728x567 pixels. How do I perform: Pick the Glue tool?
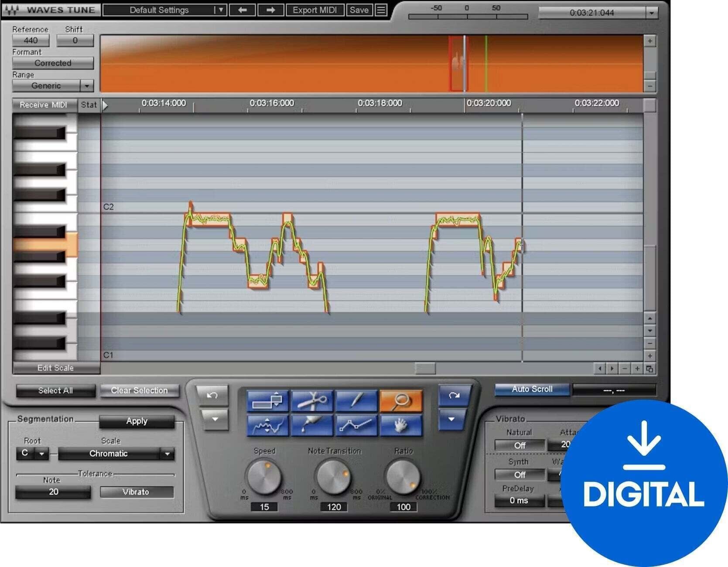tap(312, 425)
